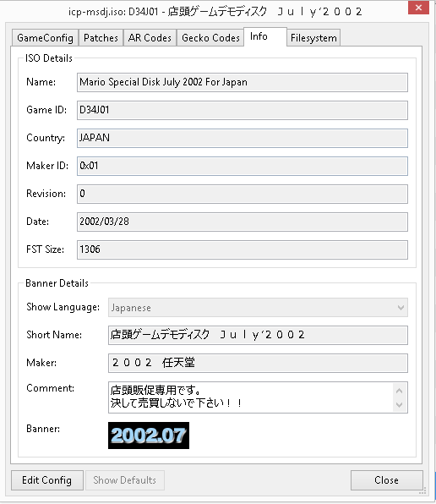
Task: Click the Country field showing JAPAN
Action: tap(243, 138)
